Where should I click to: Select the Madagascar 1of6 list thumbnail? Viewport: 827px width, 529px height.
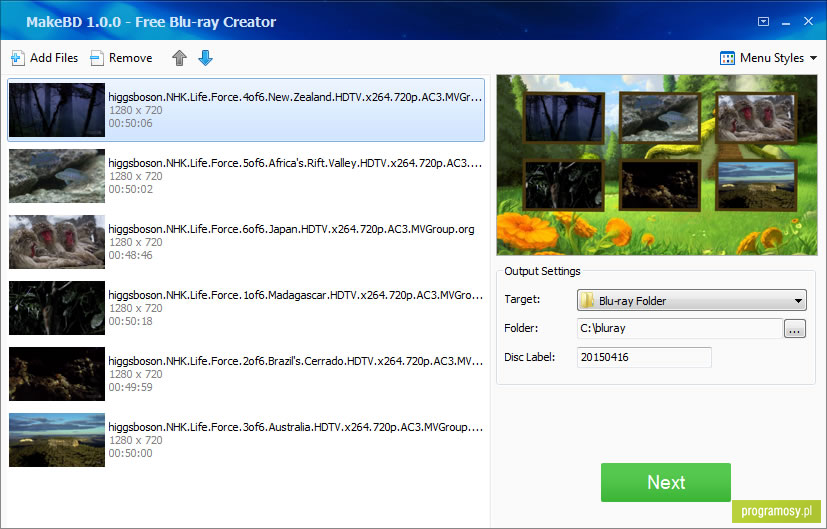tap(57, 307)
